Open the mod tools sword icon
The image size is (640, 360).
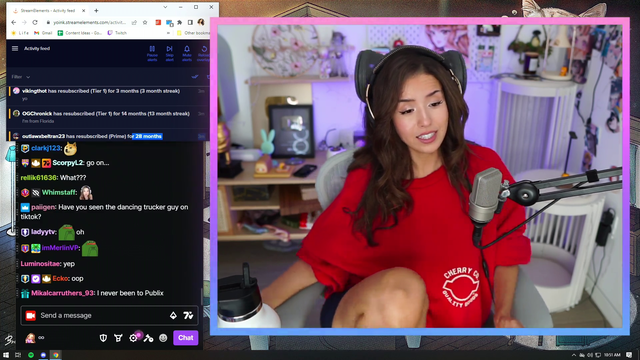click(x=149, y=338)
